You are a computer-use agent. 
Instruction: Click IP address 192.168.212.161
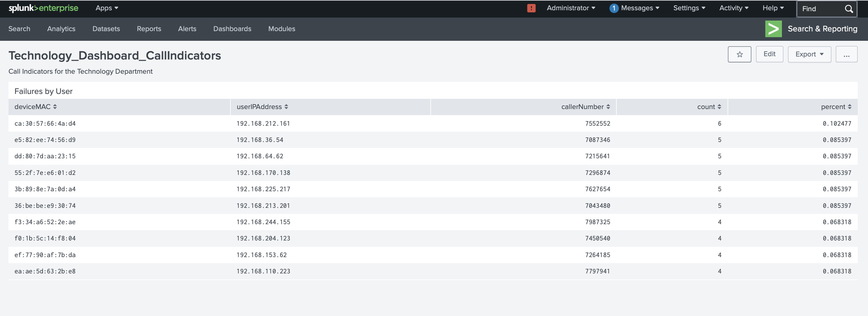pyautogui.click(x=263, y=124)
